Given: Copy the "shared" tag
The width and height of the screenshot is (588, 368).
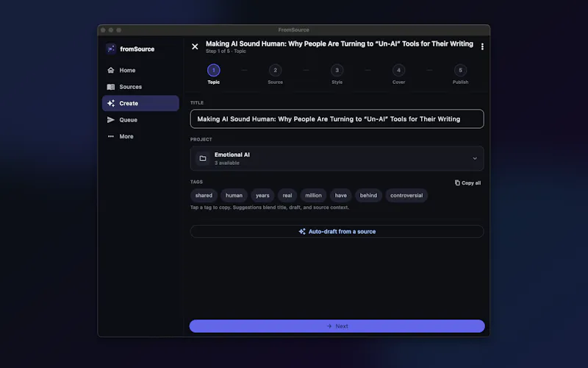Looking at the screenshot, I should click(204, 195).
